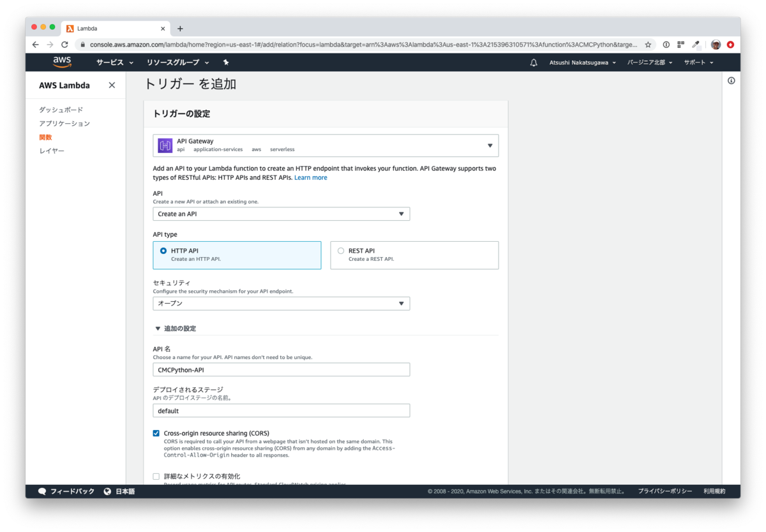Collapse the 追加の設定 section
Image resolution: width=766 pixels, height=532 pixels.
(175, 329)
